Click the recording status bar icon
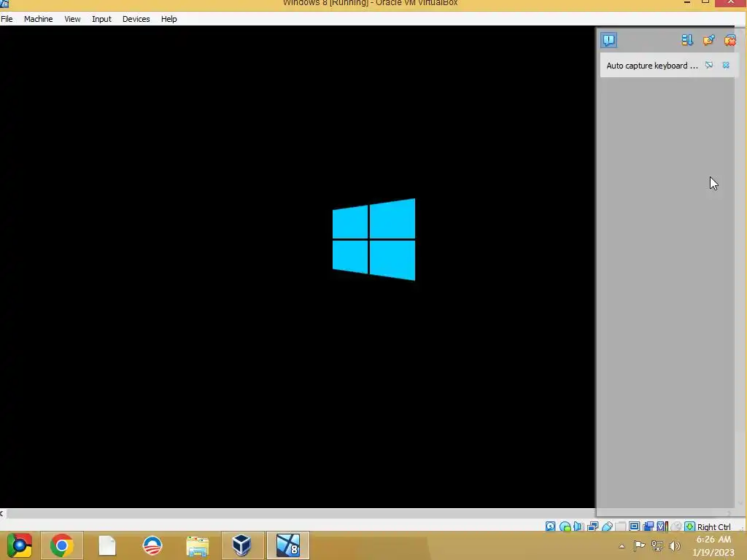The height and width of the screenshot is (560, 747). 649,526
